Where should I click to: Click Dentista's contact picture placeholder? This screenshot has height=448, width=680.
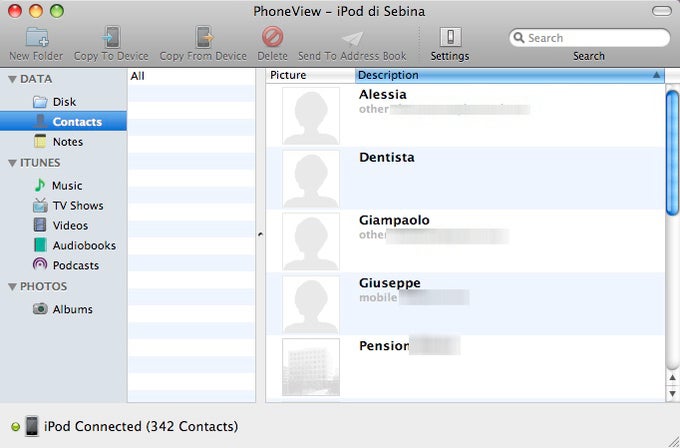pos(311,179)
